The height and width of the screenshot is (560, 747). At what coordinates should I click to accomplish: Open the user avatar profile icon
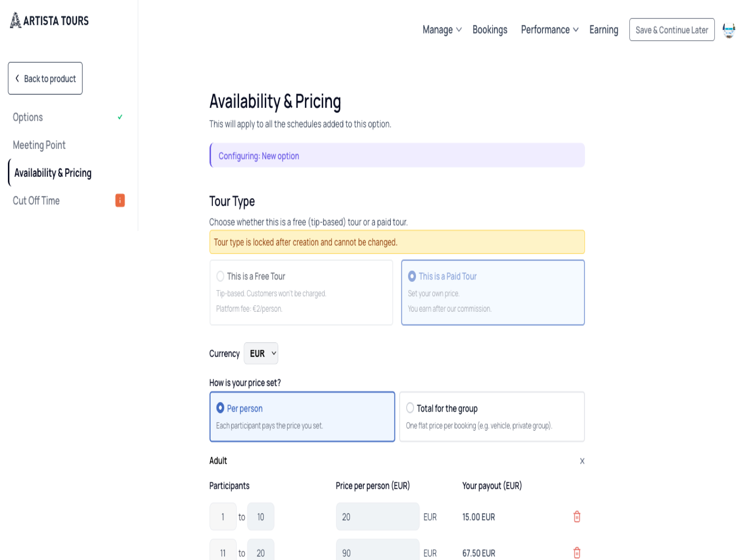729,30
